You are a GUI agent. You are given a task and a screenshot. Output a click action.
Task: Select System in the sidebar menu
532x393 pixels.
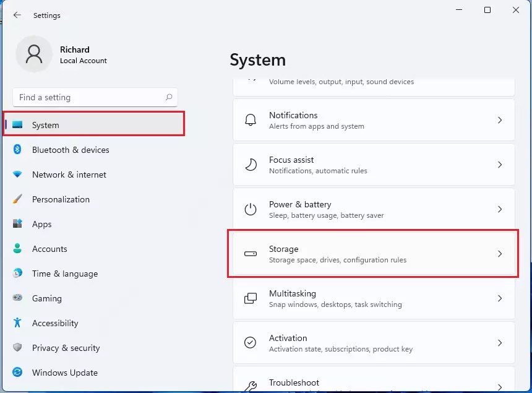pyautogui.click(x=45, y=124)
